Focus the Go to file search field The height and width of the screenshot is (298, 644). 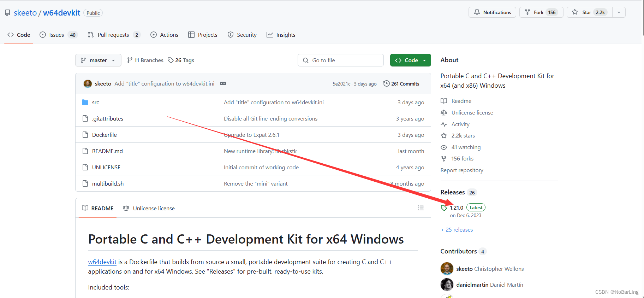341,60
